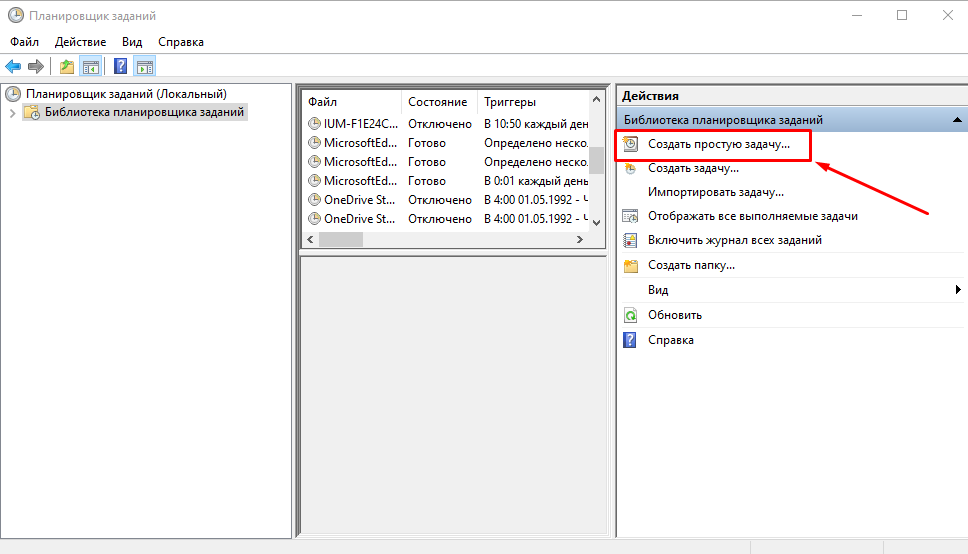
Task: Click Импортировать задачу...
Action: tap(716, 192)
